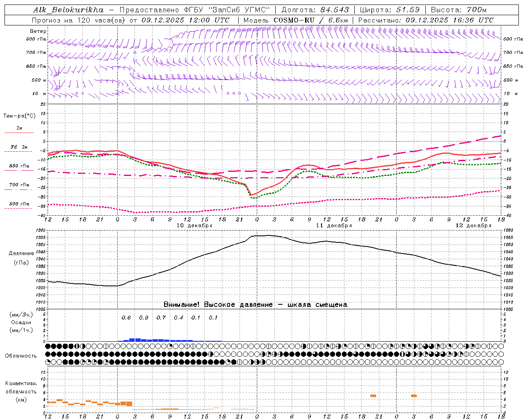
Task: Click the '(мм/1ч.)' hourly precipitation unit label
Action: click(21, 330)
